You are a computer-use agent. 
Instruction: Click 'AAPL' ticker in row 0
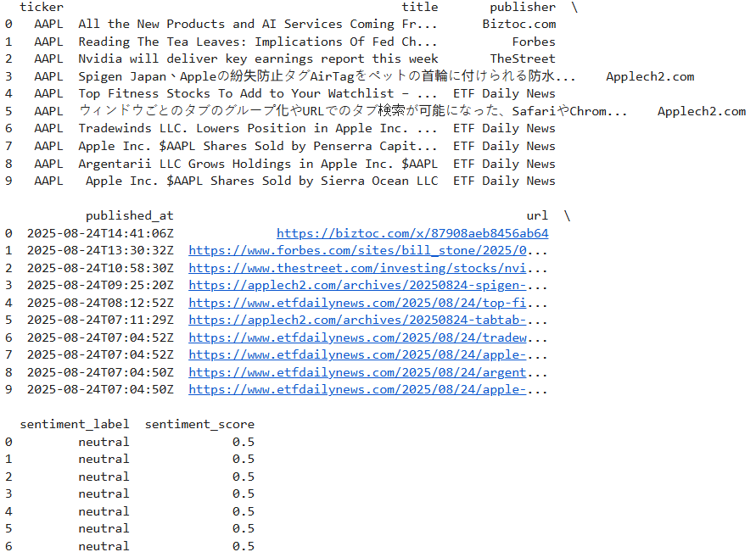point(48,24)
